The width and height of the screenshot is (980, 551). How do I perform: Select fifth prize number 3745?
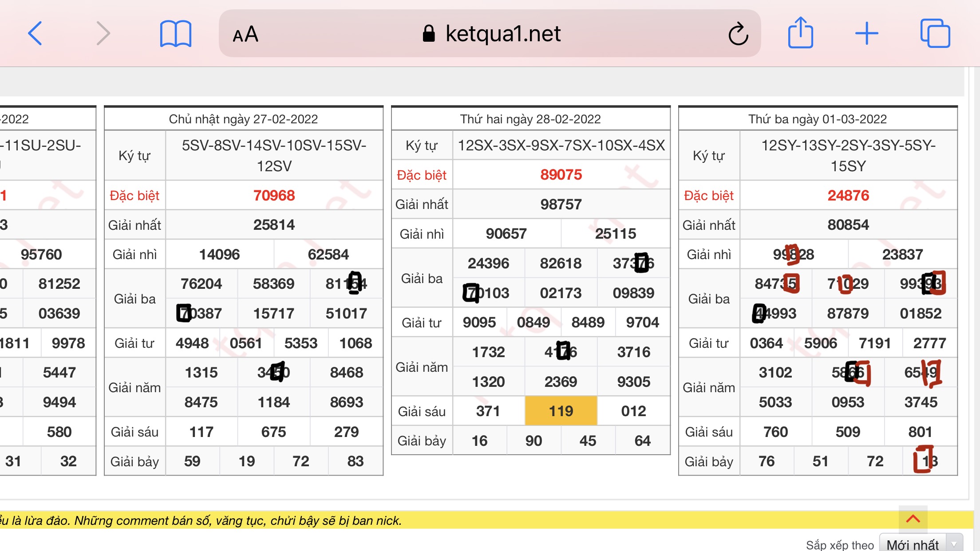pyautogui.click(x=921, y=402)
